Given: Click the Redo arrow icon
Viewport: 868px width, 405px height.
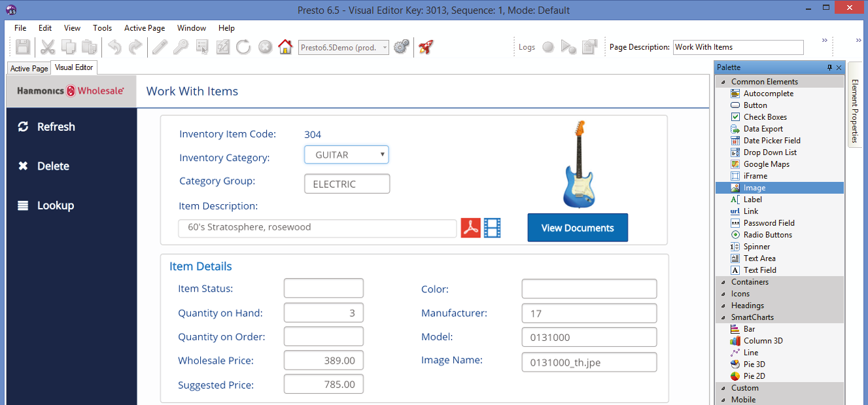Looking at the screenshot, I should tap(135, 47).
